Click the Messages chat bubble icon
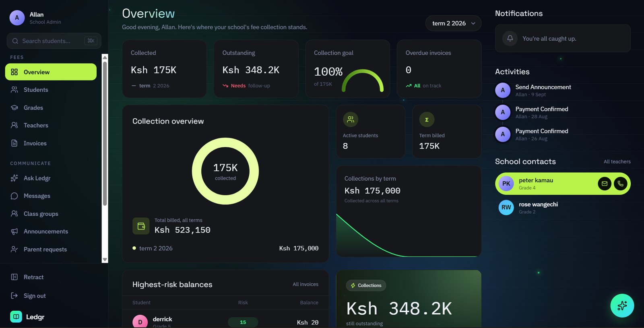Screen dimensions: 644x328 pyautogui.click(x=14, y=196)
